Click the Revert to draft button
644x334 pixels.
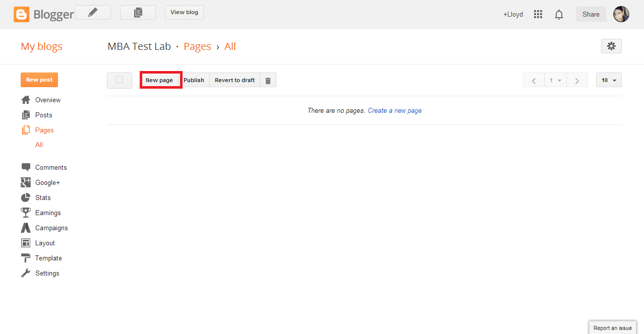click(x=235, y=80)
